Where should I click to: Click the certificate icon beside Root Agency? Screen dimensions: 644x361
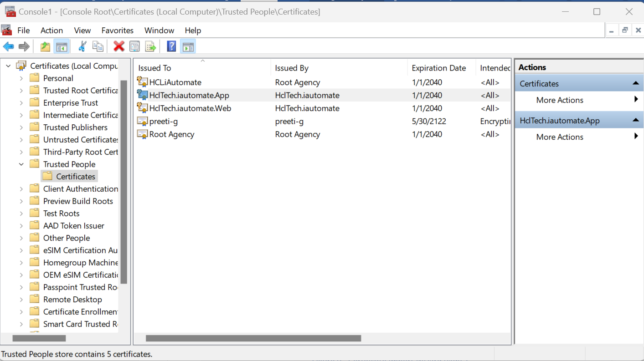142,134
